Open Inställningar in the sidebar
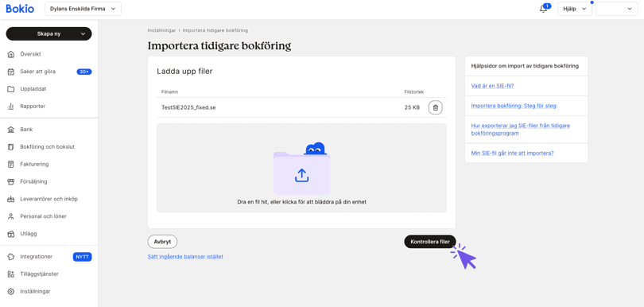This screenshot has height=307, width=644. (35, 291)
